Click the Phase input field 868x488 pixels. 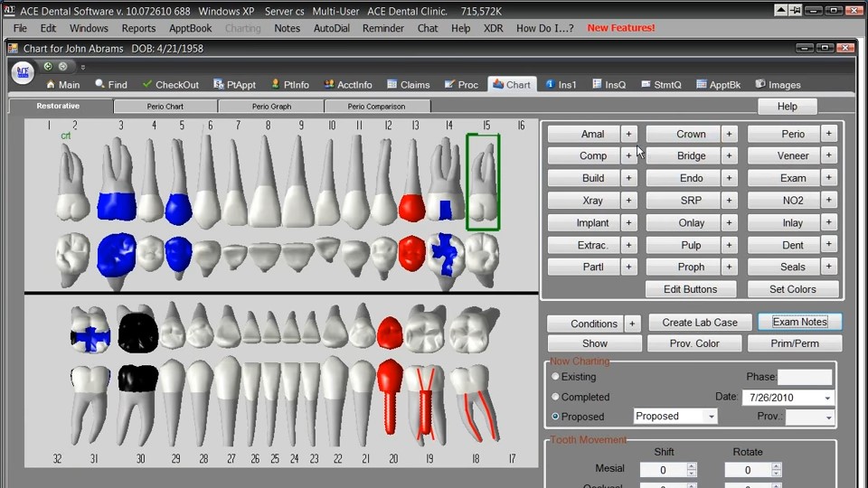click(805, 377)
